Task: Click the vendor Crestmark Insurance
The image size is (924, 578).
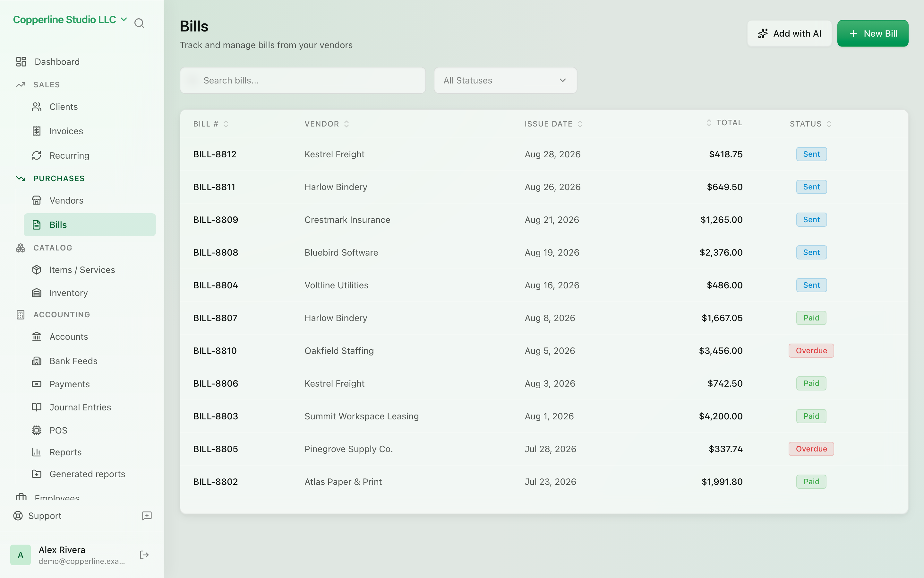Action: [x=347, y=220]
